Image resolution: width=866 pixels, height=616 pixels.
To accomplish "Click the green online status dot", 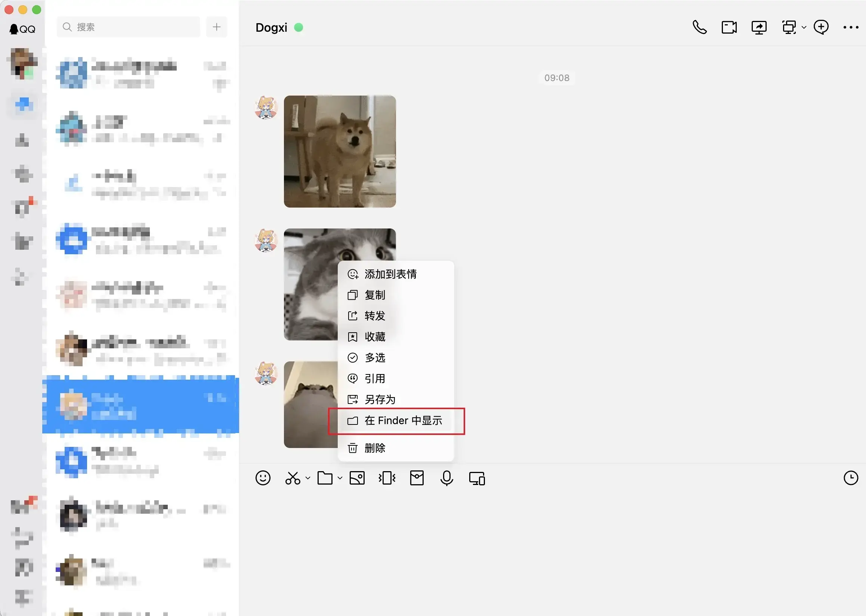I will tap(299, 27).
